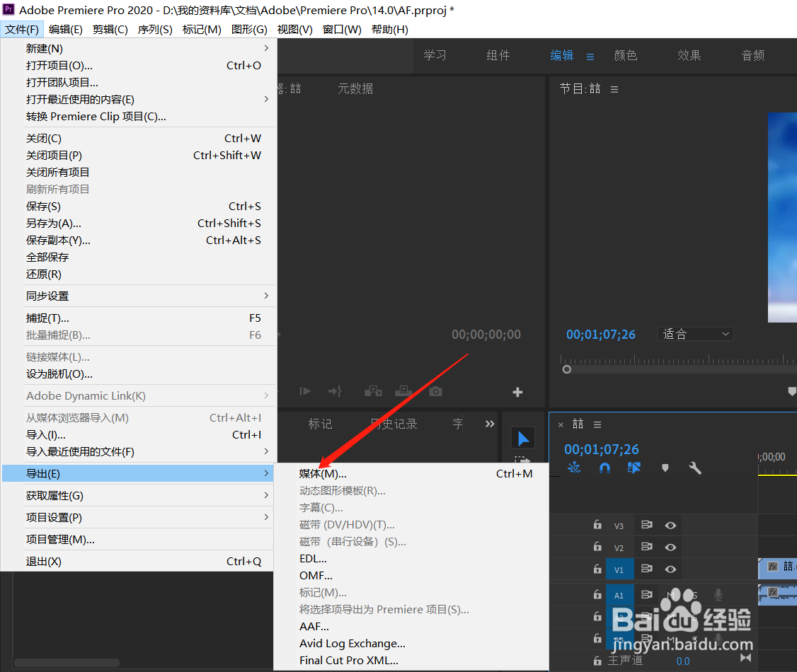Choose AAF... export option
Image resolution: width=797 pixels, height=672 pixels.
(x=411, y=626)
